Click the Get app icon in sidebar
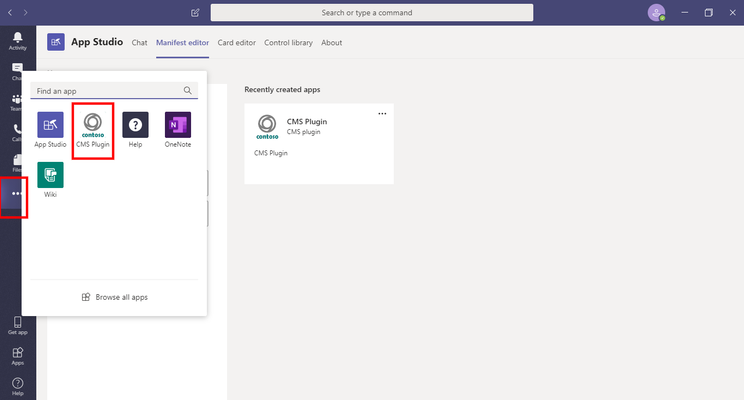Screen dimensions: 744x400 coord(18,326)
